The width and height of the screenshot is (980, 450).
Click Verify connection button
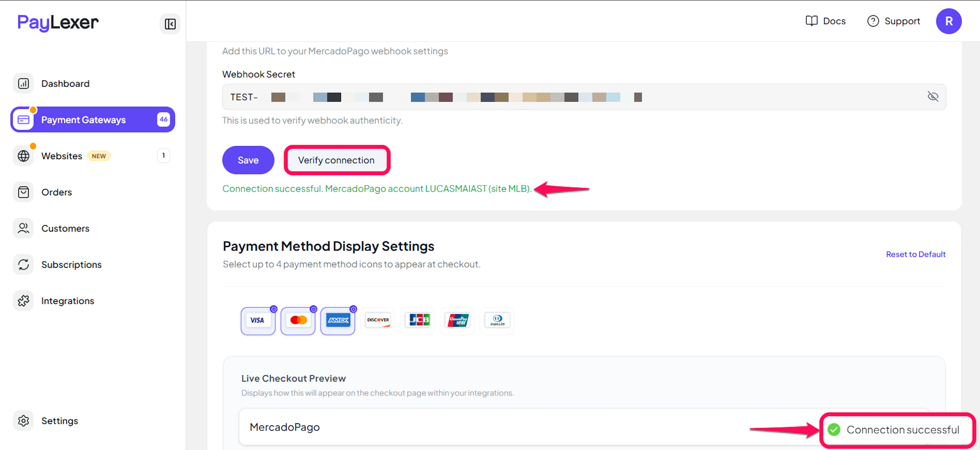337,160
